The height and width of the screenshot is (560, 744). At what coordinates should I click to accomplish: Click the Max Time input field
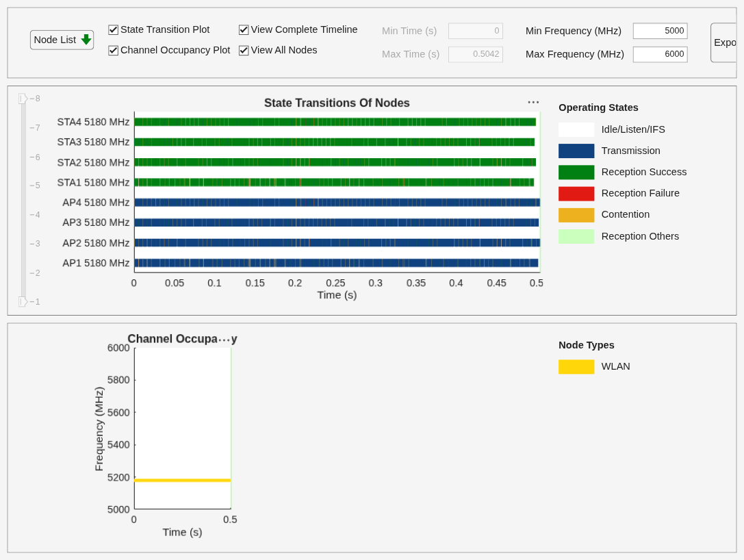[x=476, y=54]
